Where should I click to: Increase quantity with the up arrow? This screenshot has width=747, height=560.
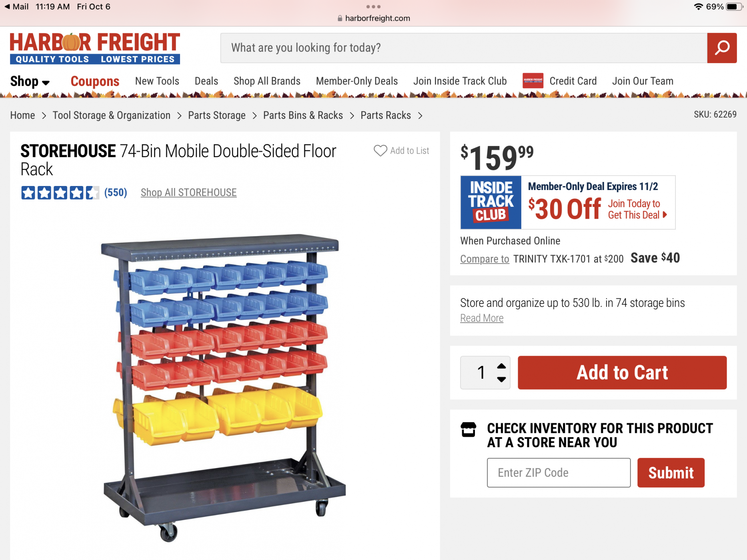point(501,366)
